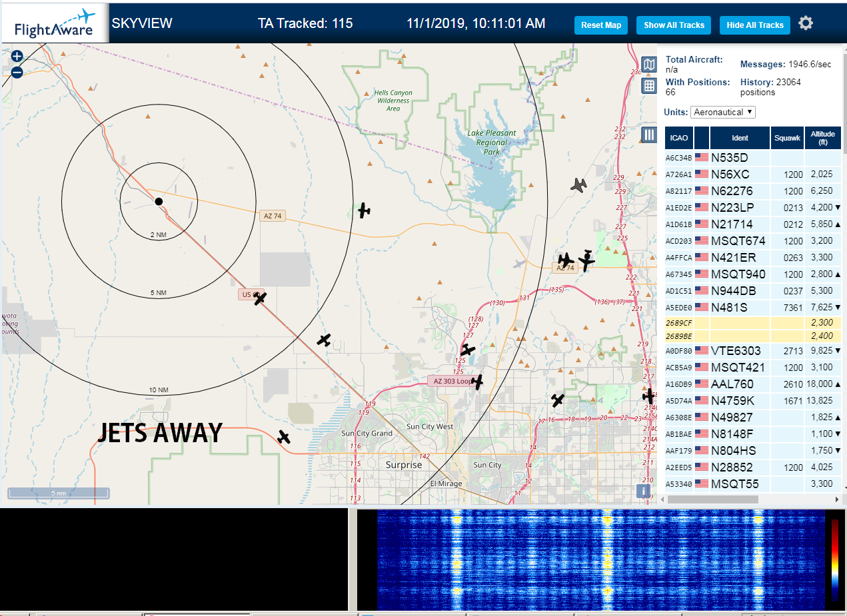Select the MSQT55 aircraft row

point(753,484)
